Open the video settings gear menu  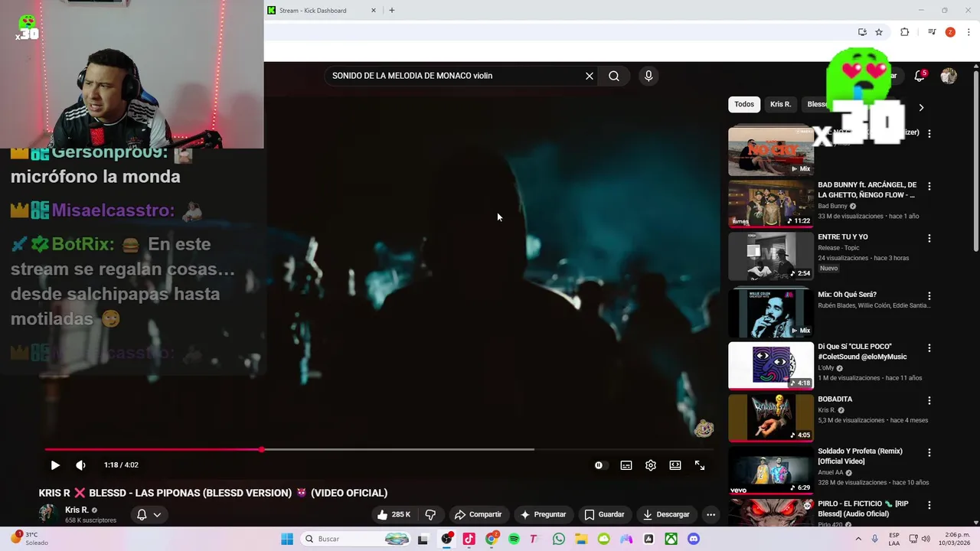click(651, 465)
